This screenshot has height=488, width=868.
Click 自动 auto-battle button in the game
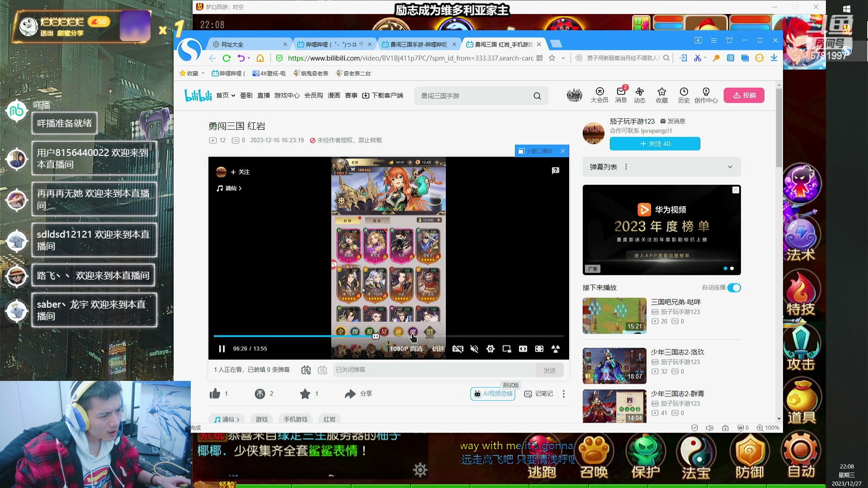(x=801, y=456)
